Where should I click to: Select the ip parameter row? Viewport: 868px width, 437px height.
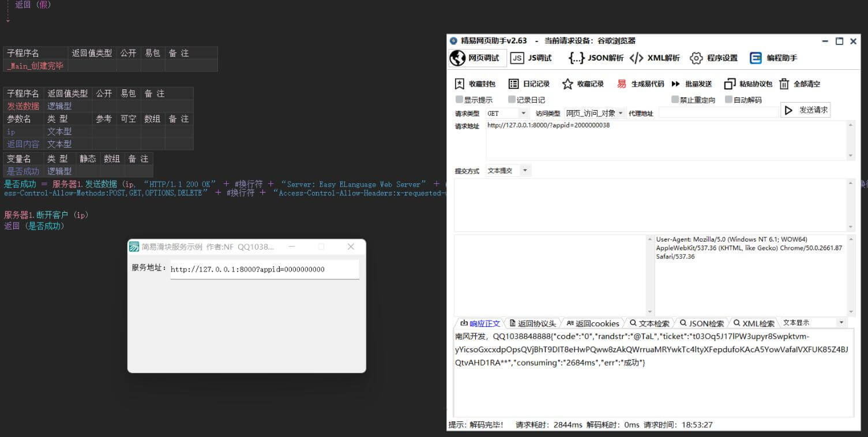97,131
